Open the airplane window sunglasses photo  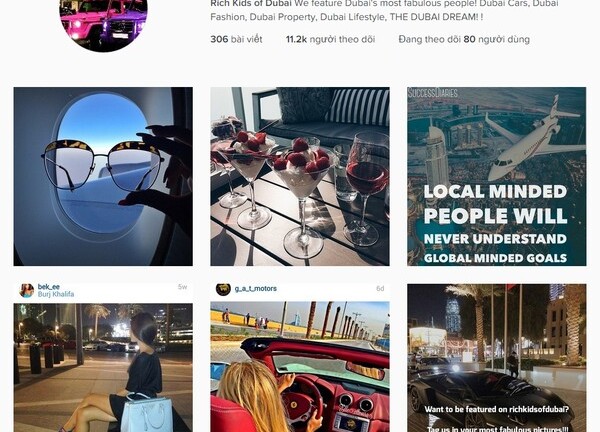click(x=103, y=176)
